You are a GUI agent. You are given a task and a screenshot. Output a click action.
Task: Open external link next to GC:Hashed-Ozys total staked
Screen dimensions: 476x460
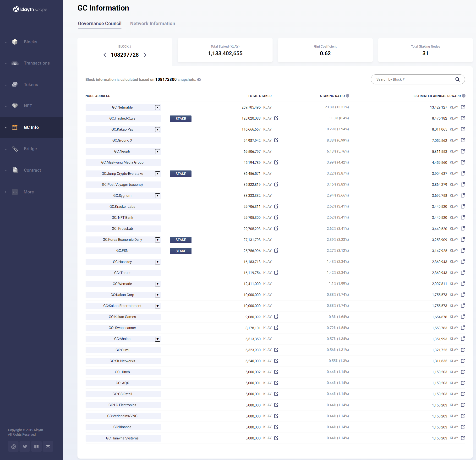click(x=276, y=118)
